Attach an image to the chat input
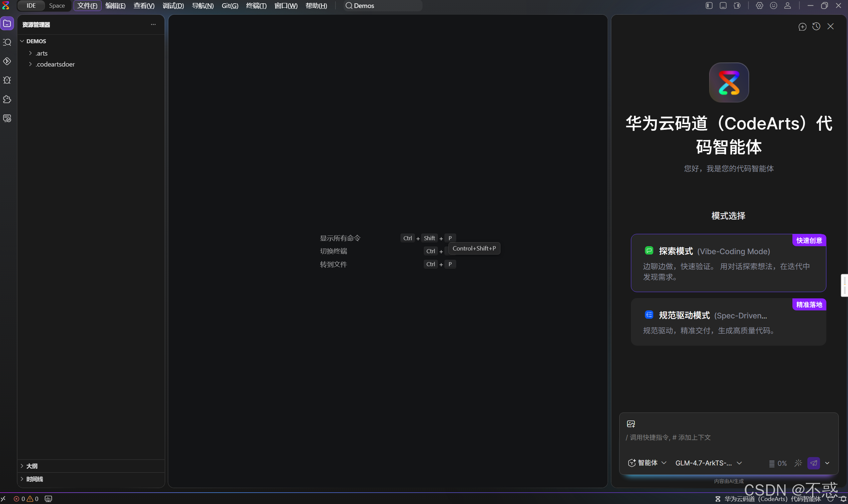This screenshot has width=848, height=504. [631, 424]
